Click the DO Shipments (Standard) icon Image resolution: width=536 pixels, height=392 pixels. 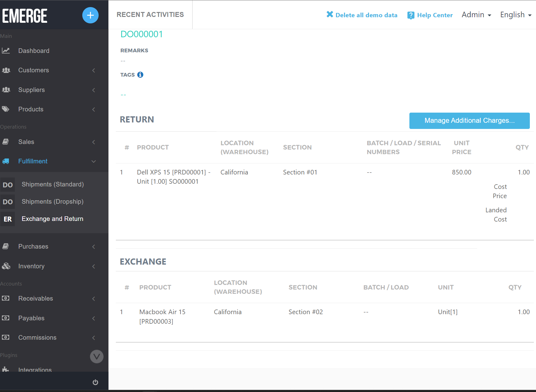[x=8, y=184]
